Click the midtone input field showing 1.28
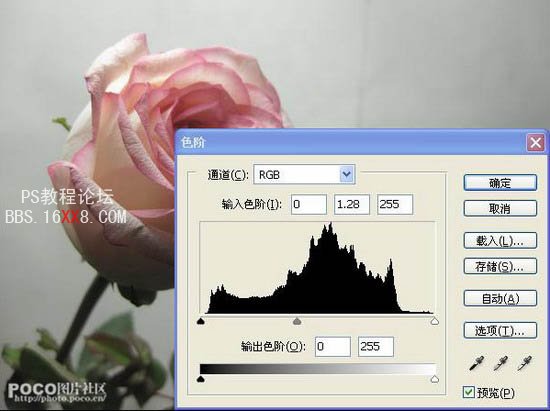This screenshot has width=550, height=411. pos(352,204)
